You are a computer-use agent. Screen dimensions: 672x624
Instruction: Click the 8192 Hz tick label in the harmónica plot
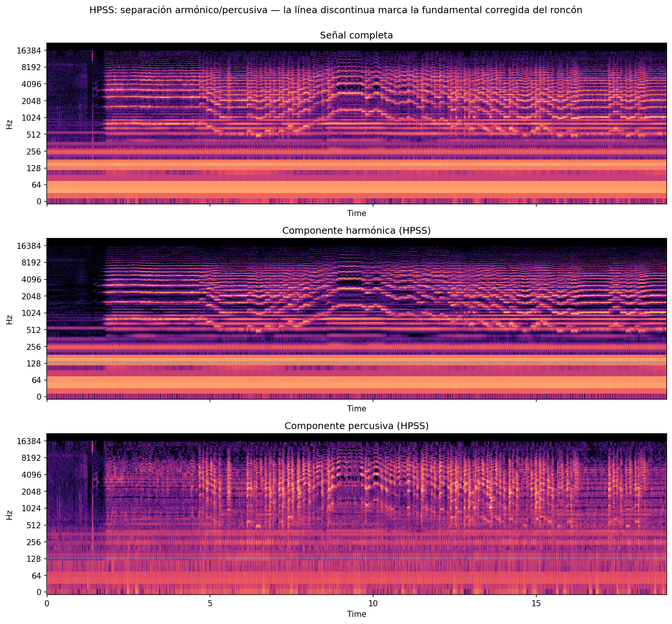tap(31, 262)
